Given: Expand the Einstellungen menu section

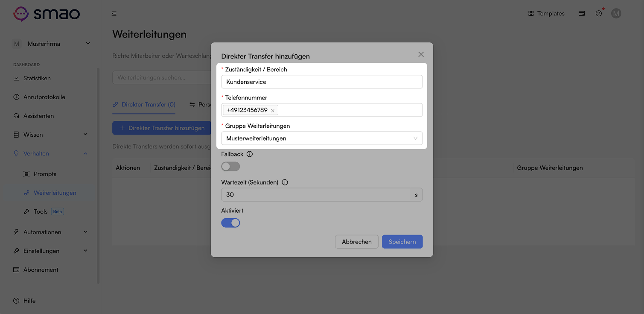Looking at the screenshot, I should tap(51, 251).
